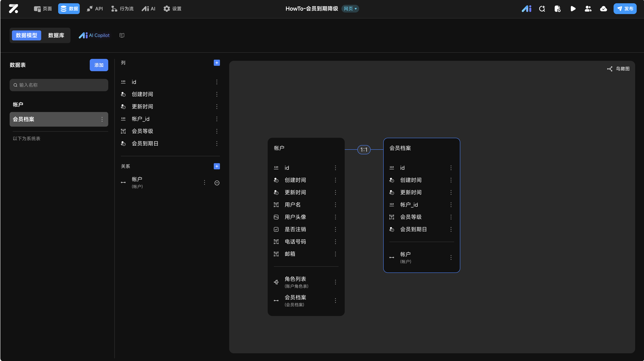Open the collaborators people icon
The width and height of the screenshot is (644, 361).
(x=588, y=9)
